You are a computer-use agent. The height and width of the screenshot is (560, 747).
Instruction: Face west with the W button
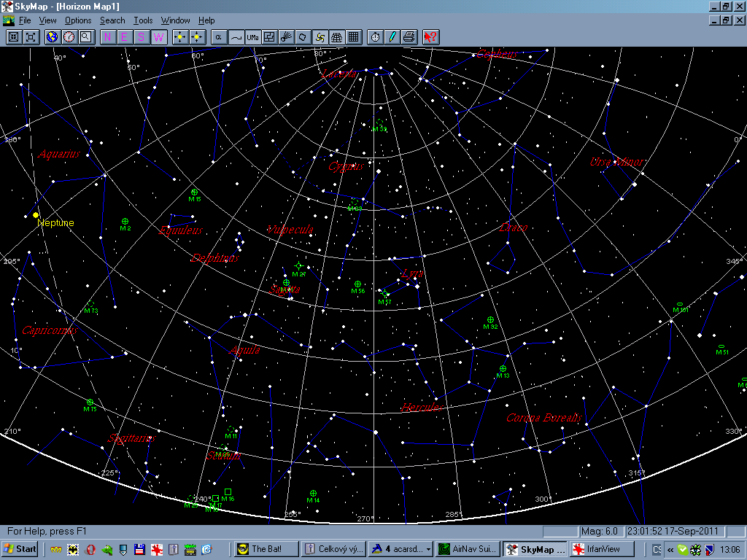pos(158,37)
